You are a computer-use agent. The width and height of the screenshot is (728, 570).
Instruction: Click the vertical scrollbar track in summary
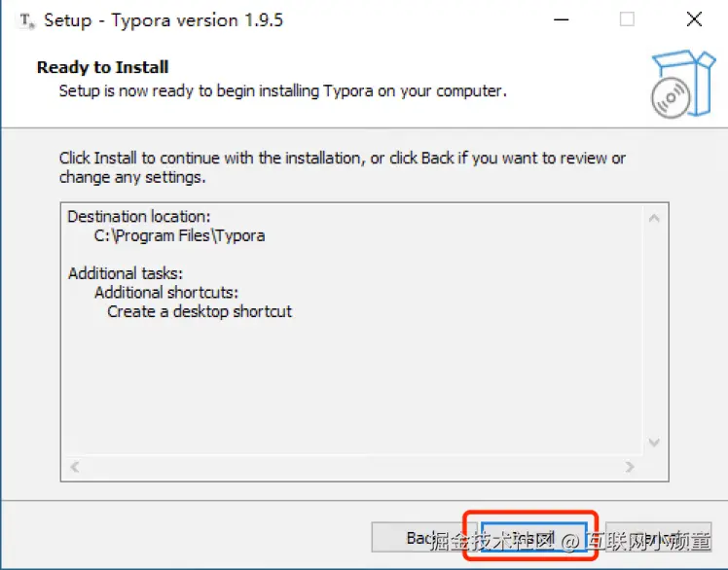click(x=655, y=331)
